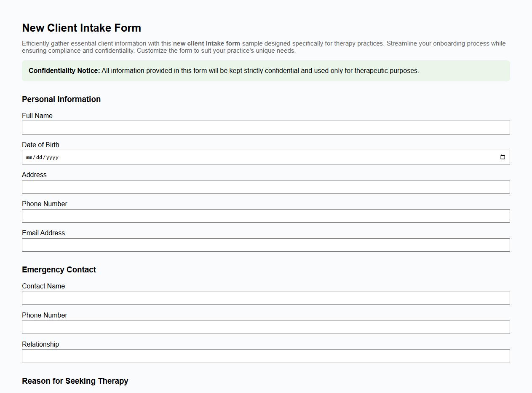This screenshot has width=532, height=393.
Task: Click the bolded new client intake form text
Action: click(206, 43)
